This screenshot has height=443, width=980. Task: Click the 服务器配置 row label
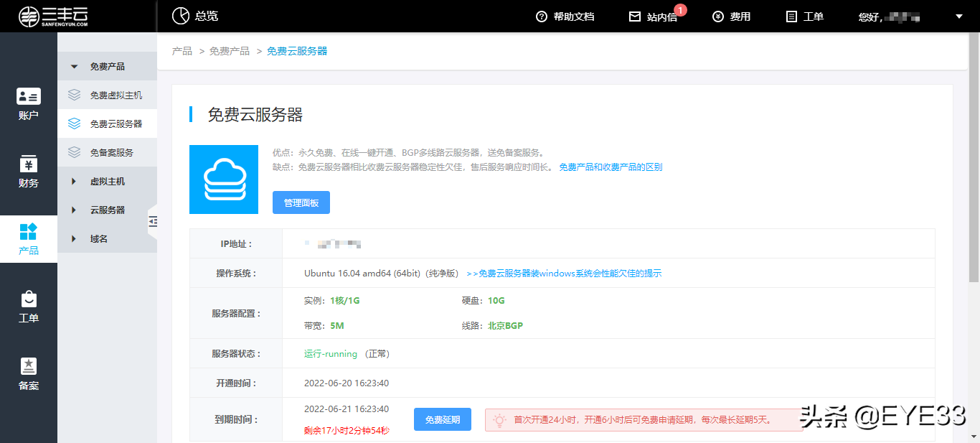point(236,314)
